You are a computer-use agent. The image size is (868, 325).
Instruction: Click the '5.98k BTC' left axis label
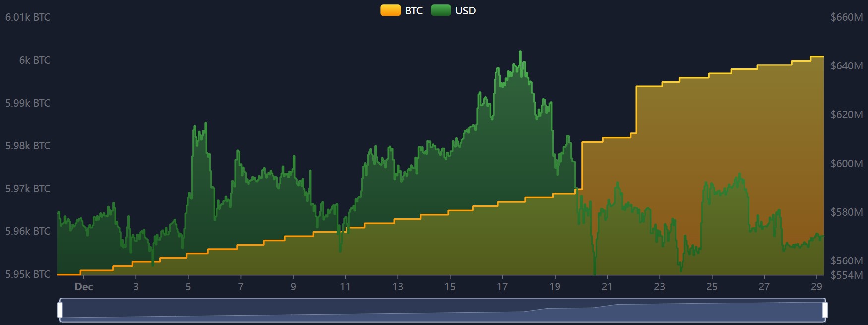coord(28,146)
